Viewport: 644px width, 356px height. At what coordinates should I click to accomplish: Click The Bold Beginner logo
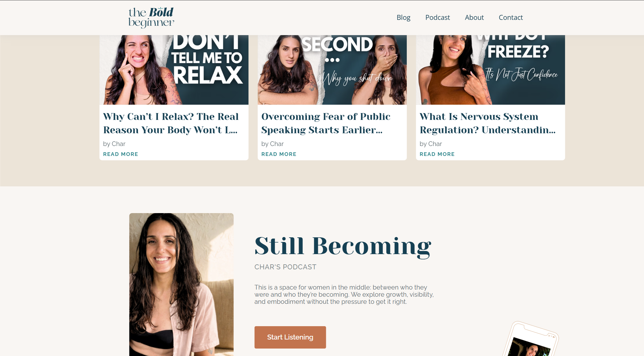[x=151, y=18]
